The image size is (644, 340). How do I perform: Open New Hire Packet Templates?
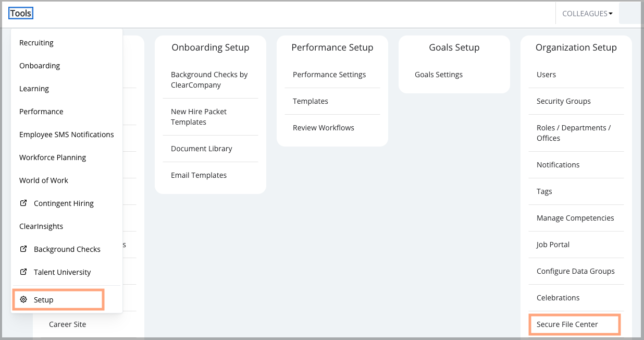[x=199, y=117]
